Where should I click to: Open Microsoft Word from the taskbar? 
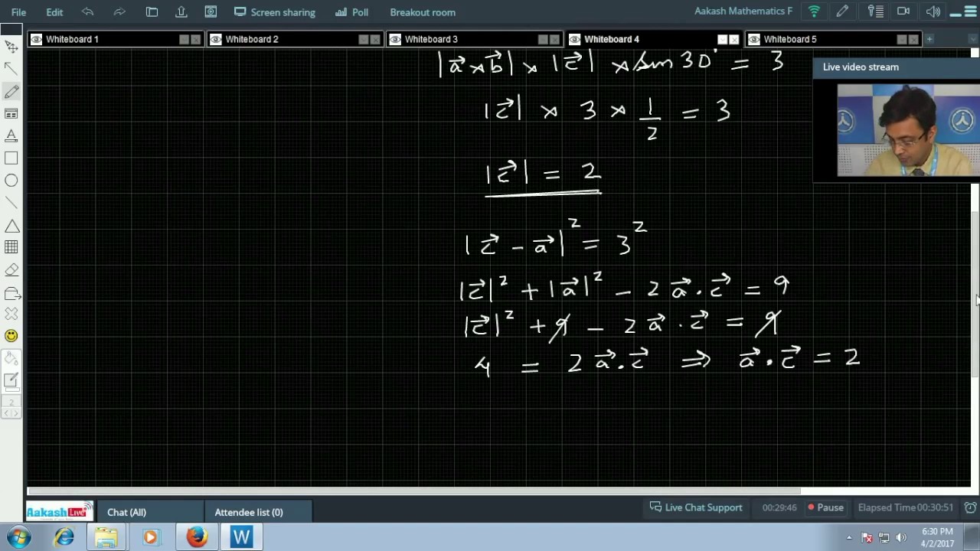point(242,537)
